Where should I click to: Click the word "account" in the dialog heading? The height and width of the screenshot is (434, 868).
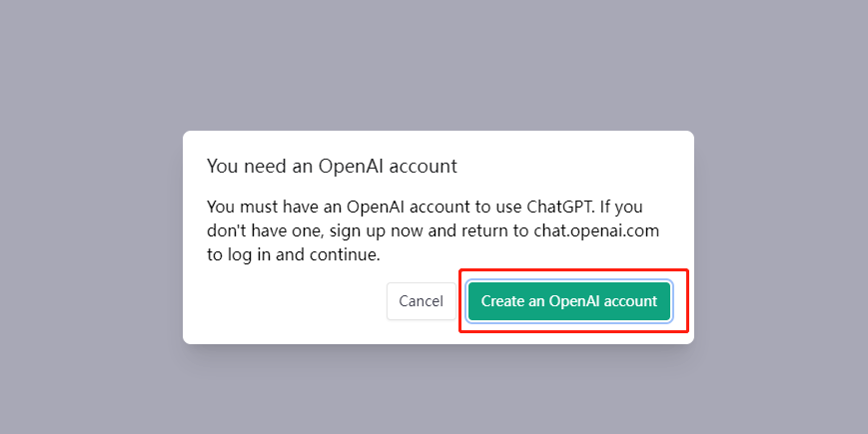(x=424, y=166)
